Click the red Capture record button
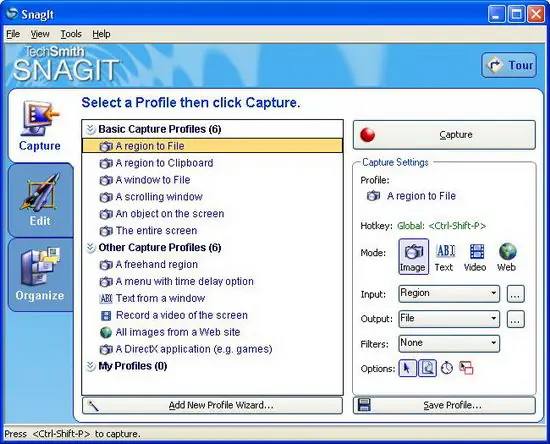550x444 pixels. 444,135
